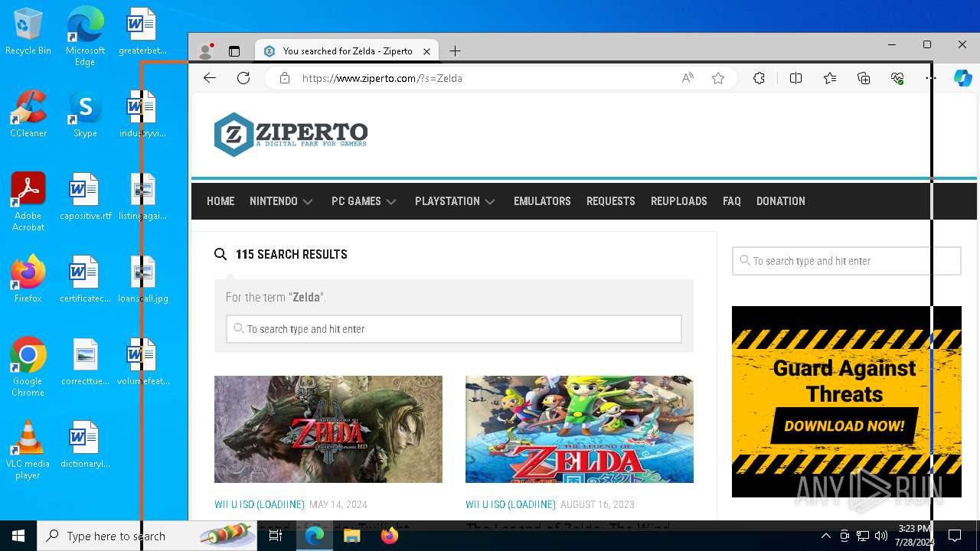Click the Ziperto logo
The height and width of the screenshot is (551, 980).
point(291,135)
